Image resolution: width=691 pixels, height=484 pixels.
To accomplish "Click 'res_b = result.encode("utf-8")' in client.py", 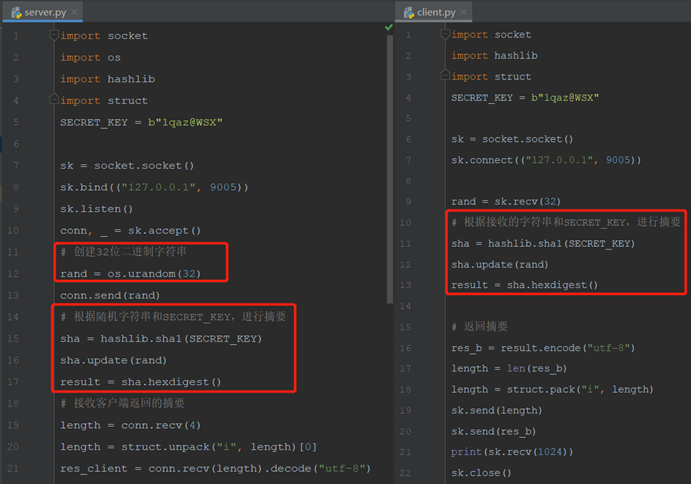I will pyautogui.click(x=543, y=348).
